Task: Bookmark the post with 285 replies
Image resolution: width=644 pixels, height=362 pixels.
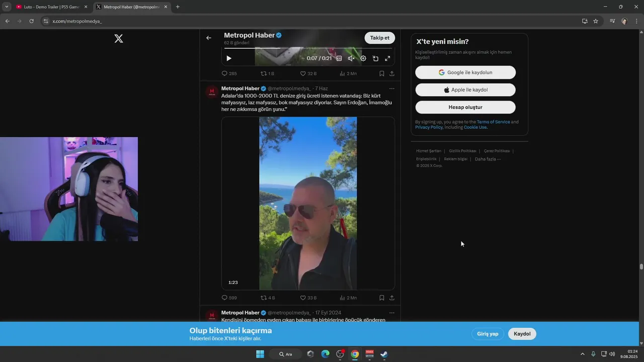Action: click(x=382, y=73)
